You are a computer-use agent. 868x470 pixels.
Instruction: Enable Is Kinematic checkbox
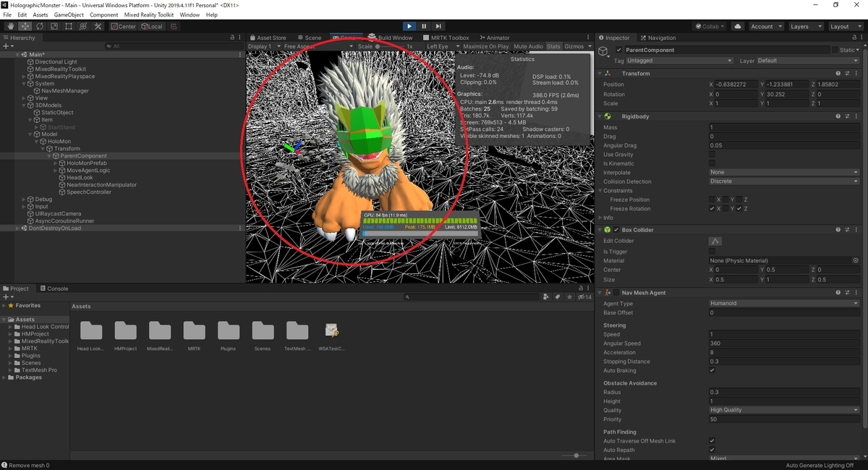click(x=712, y=163)
